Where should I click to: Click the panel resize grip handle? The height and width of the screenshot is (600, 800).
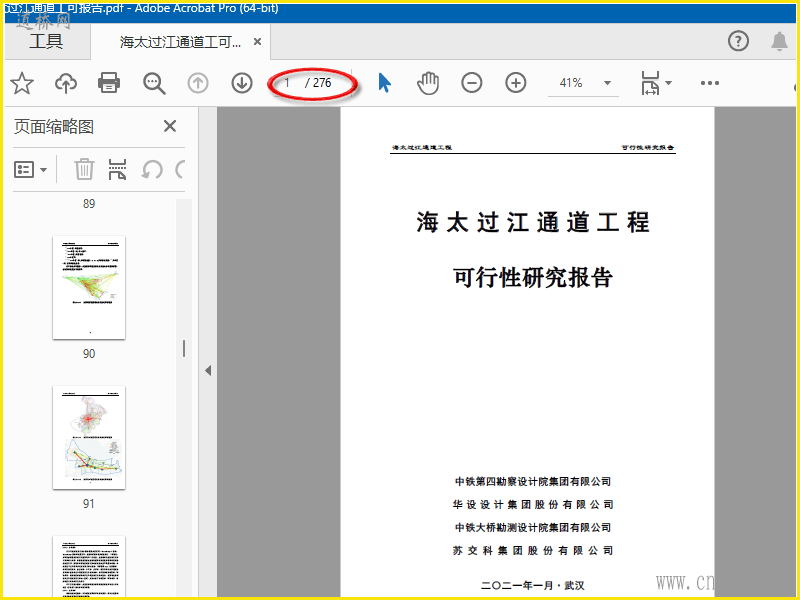coord(184,349)
